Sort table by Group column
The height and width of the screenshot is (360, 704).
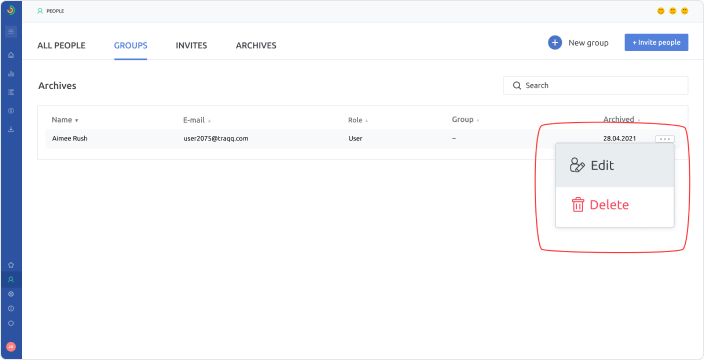(465, 119)
